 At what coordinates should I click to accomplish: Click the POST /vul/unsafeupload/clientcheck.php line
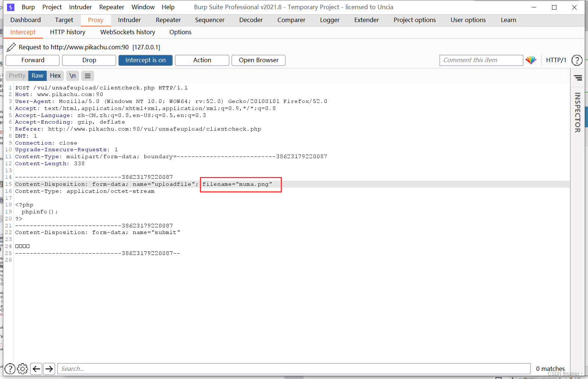[x=101, y=88]
